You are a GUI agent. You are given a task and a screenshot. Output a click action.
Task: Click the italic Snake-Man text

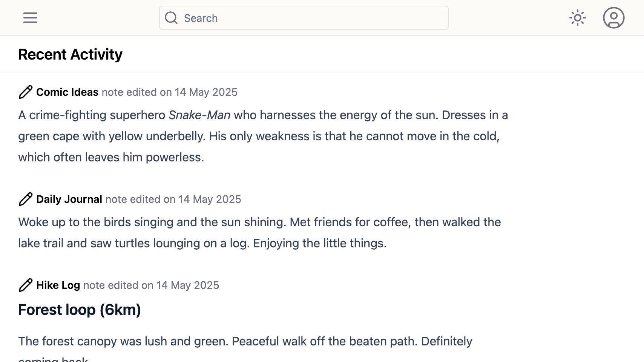click(x=199, y=115)
